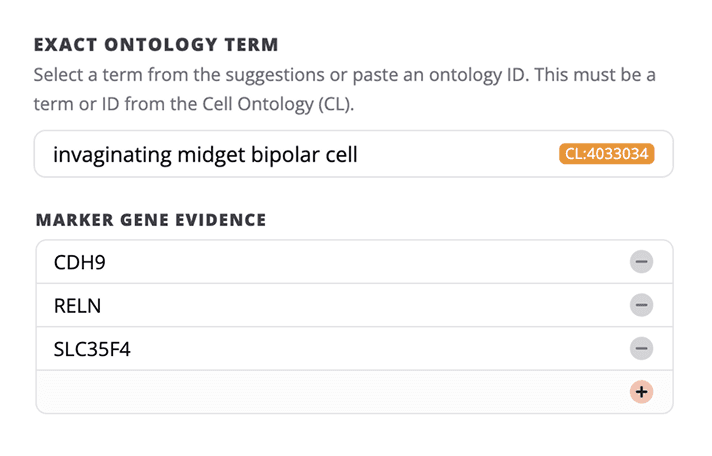Viewport: 712px width, 456px height.
Task: Place cursor on 'invaginating' in the term field
Action: pyautogui.click(x=106, y=155)
